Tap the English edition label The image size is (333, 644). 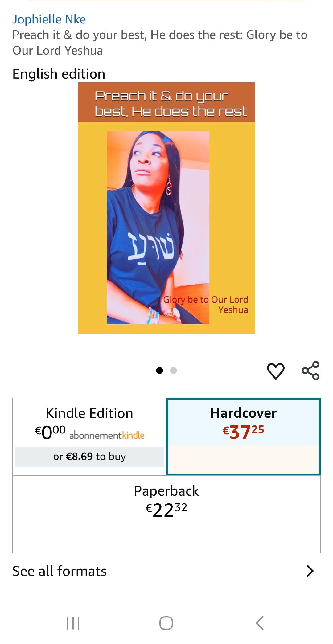59,74
